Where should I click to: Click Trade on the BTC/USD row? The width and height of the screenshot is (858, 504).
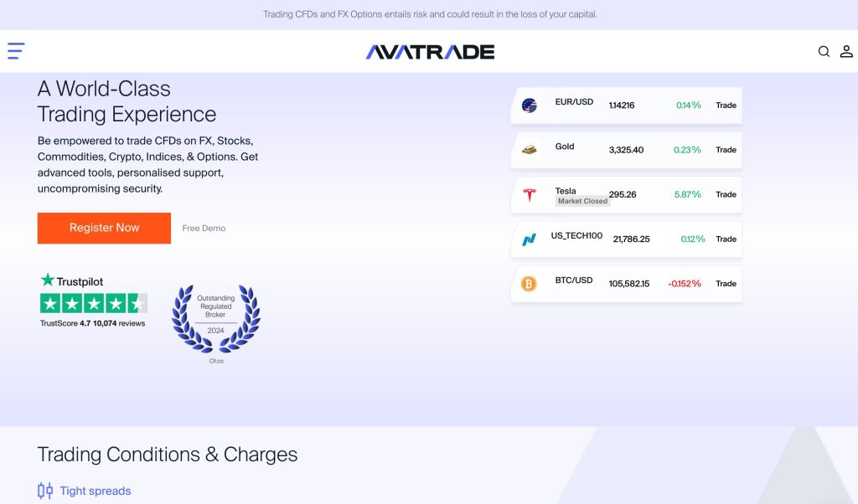726,284
